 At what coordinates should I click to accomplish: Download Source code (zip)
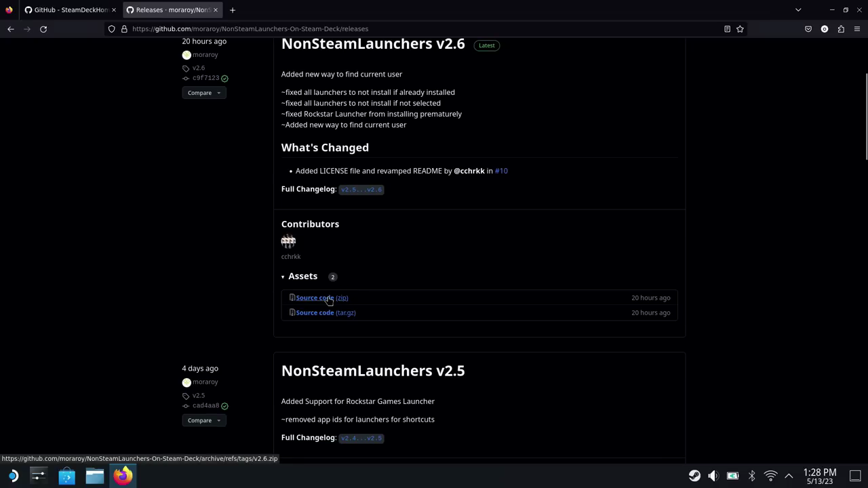(x=322, y=298)
